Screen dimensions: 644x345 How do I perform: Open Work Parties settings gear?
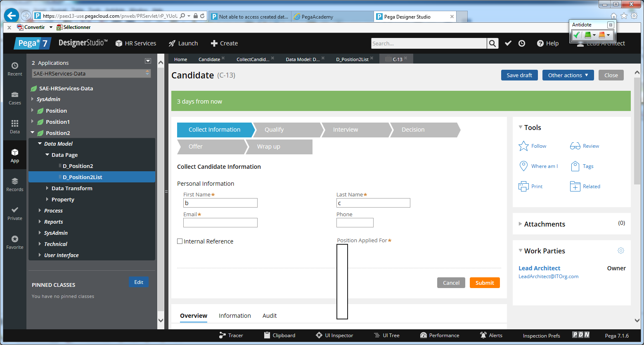click(620, 250)
